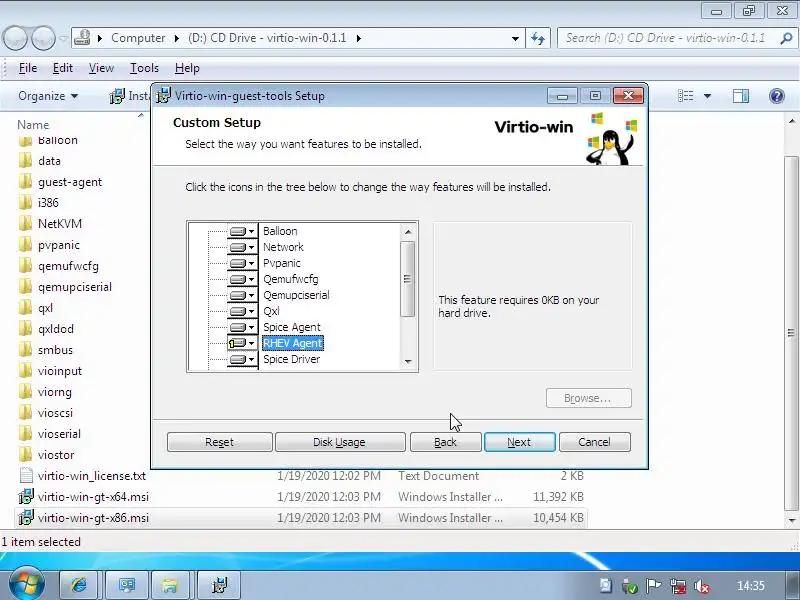Viewport: 800px width, 600px height.
Task: Click the feature tree scrollbar thumb
Action: pyautogui.click(x=408, y=279)
